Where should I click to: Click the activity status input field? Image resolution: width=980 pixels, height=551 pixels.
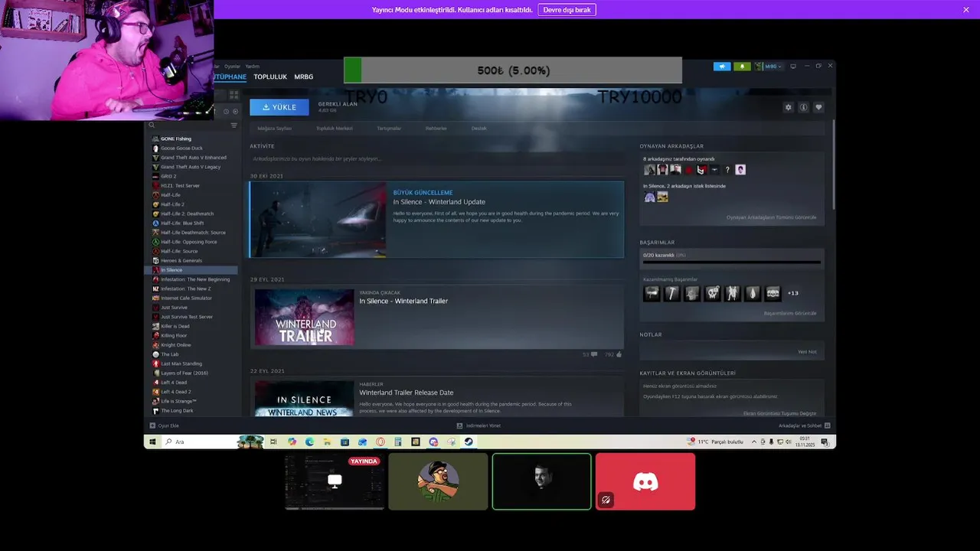coord(437,158)
